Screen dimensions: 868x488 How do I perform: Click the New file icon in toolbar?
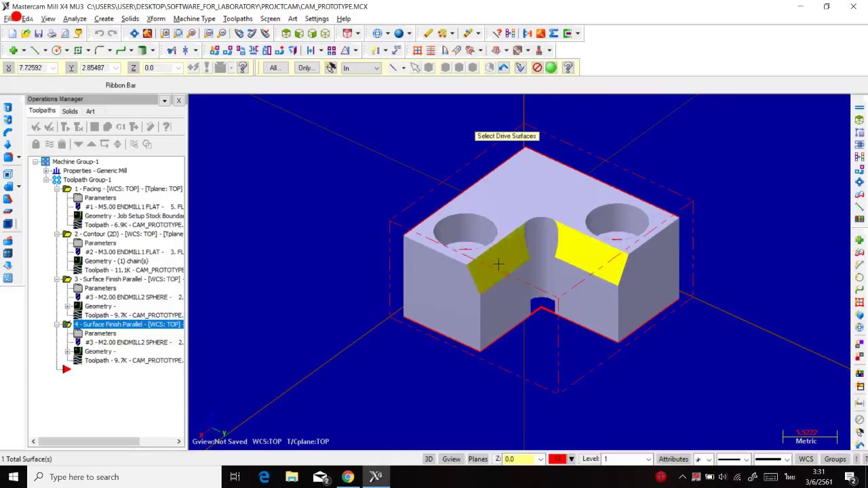[12, 33]
